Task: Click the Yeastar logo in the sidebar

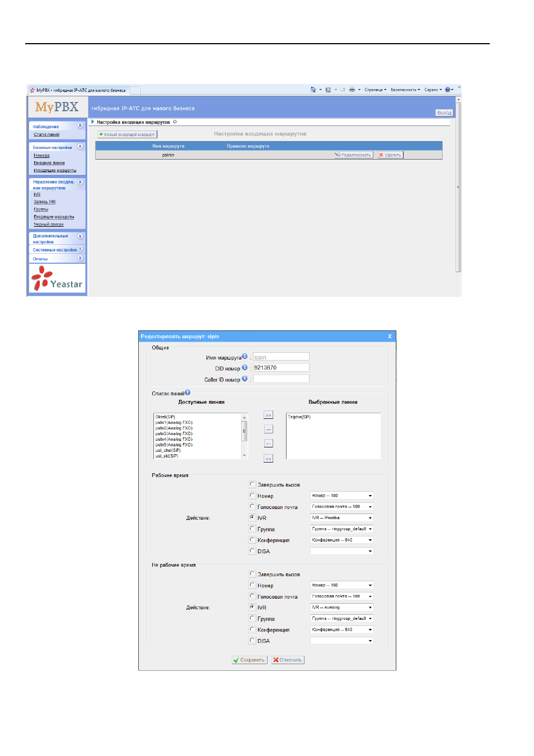Action: point(57,279)
